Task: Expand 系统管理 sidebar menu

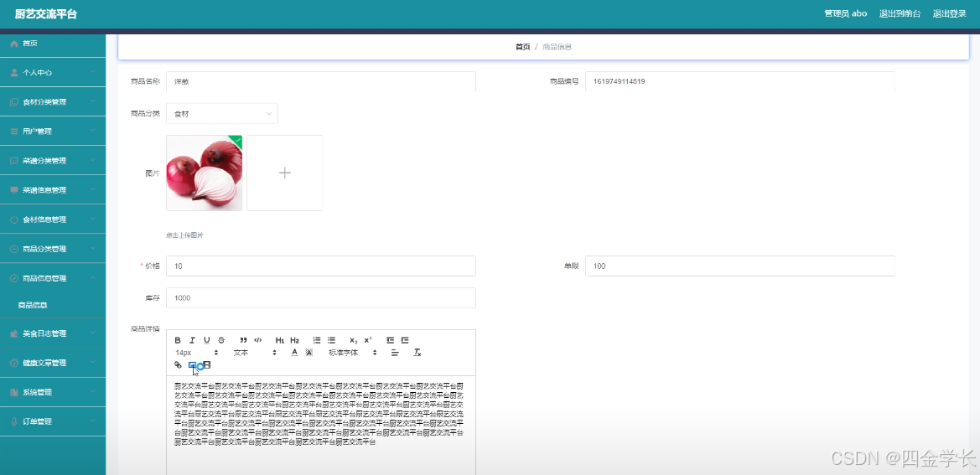Action: (53, 392)
